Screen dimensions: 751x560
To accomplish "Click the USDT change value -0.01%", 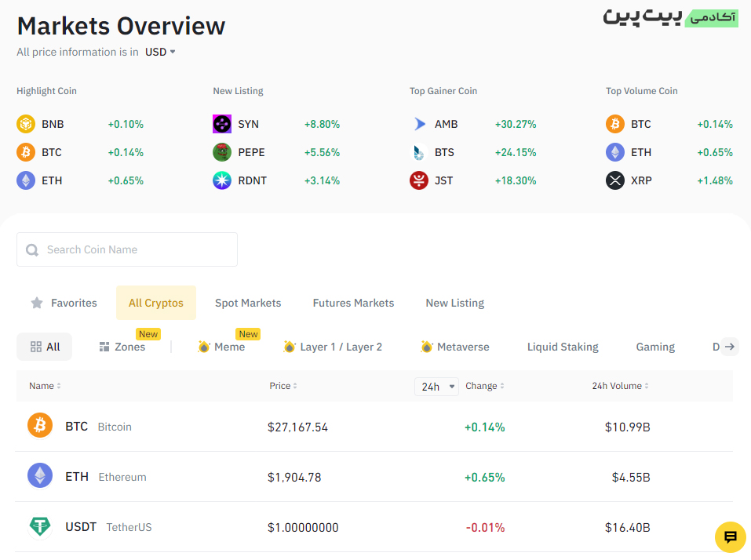I will click(x=485, y=528).
